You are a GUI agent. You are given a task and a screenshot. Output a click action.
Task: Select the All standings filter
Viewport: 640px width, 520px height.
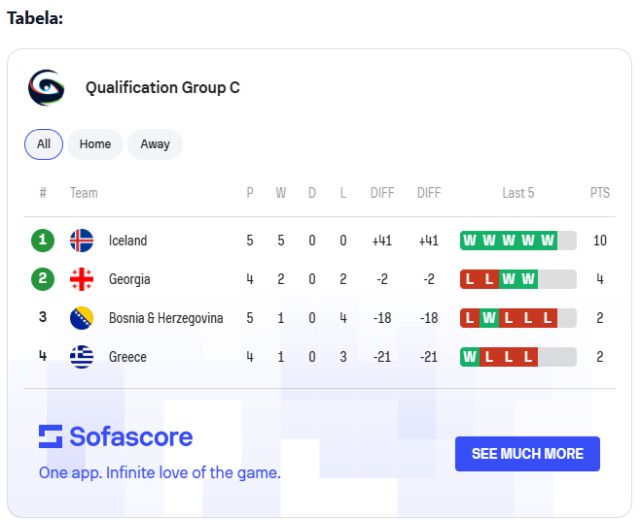[x=44, y=144]
